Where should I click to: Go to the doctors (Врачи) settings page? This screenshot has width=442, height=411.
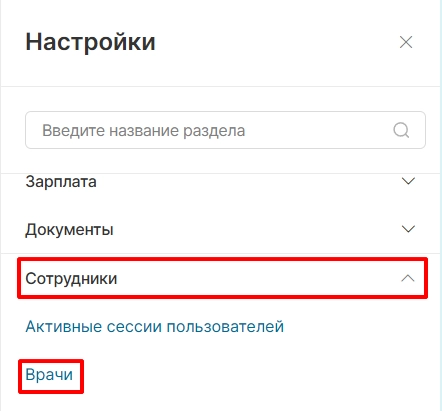coord(49,375)
